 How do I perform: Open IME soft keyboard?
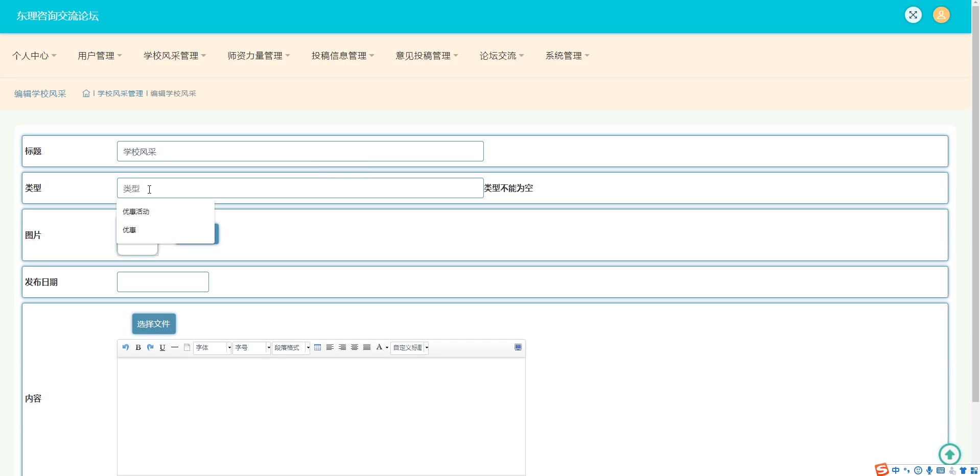click(941, 470)
